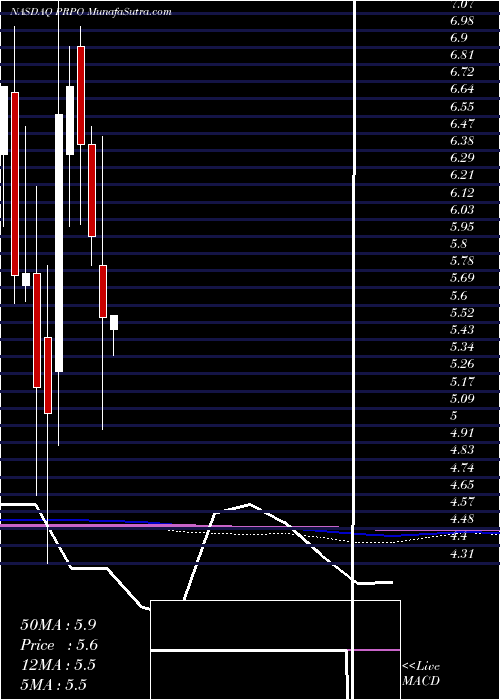Select the 12MA : 5.5 legend line
Viewport: 500px width, 700px height.
58,665
